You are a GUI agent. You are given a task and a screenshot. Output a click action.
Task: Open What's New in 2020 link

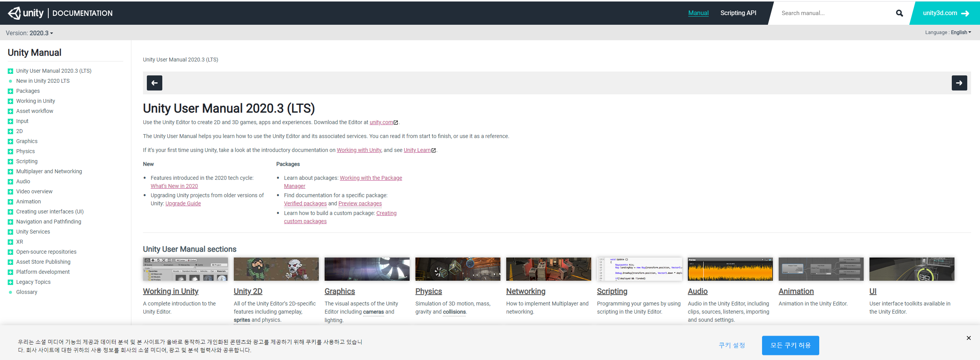tap(174, 186)
